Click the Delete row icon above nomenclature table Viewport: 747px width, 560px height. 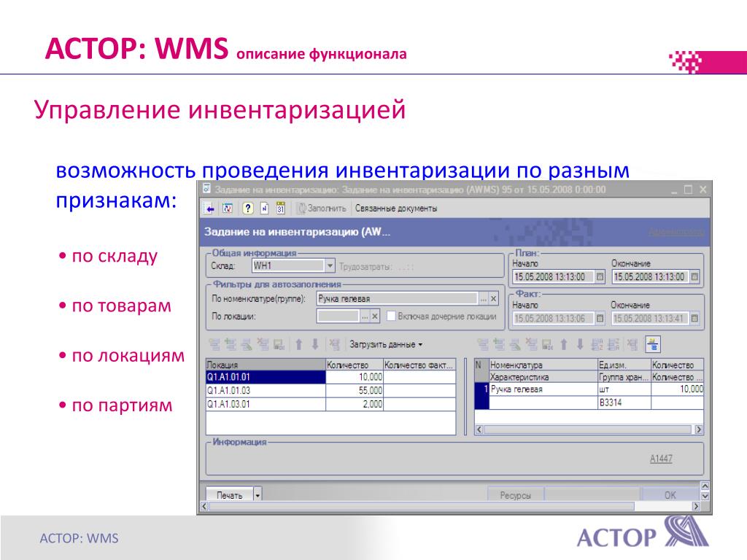coord(531,344)
